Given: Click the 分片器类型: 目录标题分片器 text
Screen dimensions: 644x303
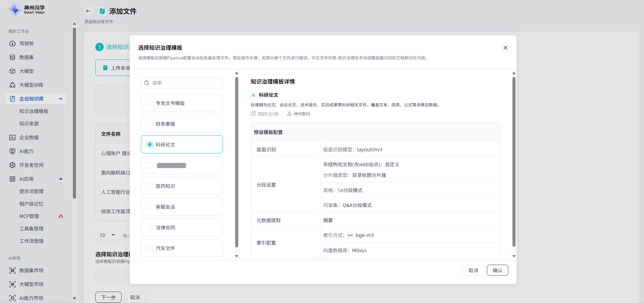Looking at the screenshot, I should coord(355,175).
